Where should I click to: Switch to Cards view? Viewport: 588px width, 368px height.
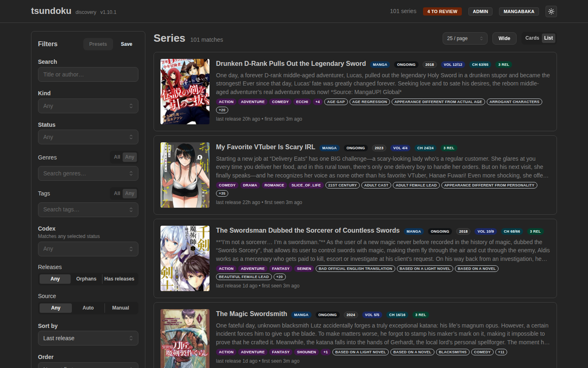point(532,38)
